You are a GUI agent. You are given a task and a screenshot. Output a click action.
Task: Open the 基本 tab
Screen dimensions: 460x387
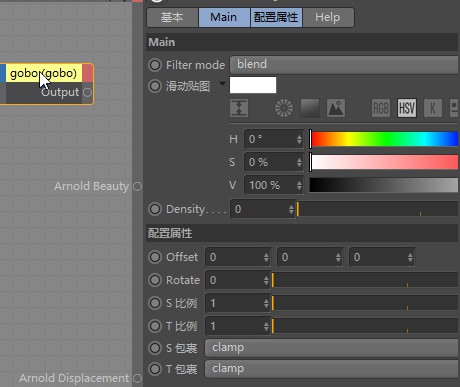pos(172,17)
